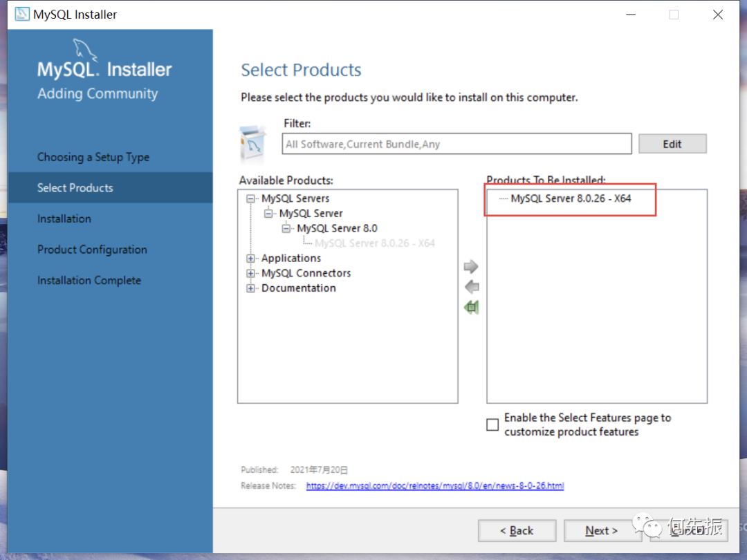Select the Documentation tree label
747x560 pixels.
pos(299,288)
